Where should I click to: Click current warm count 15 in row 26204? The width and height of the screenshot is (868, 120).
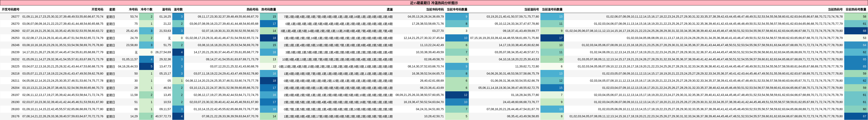tap(552, 88)
